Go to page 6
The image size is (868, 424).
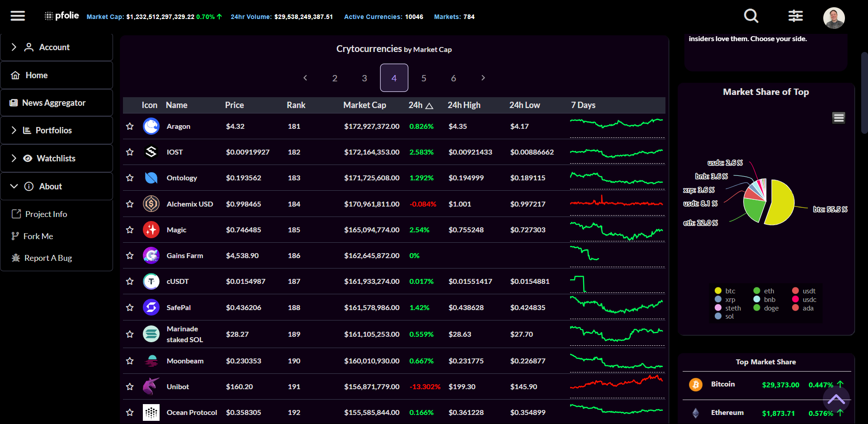click(x=453, y=78)
